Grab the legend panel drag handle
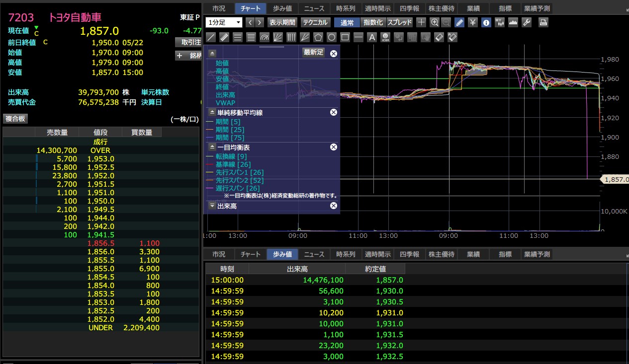This screenshot has height=364, width=629. click(271, 47)
